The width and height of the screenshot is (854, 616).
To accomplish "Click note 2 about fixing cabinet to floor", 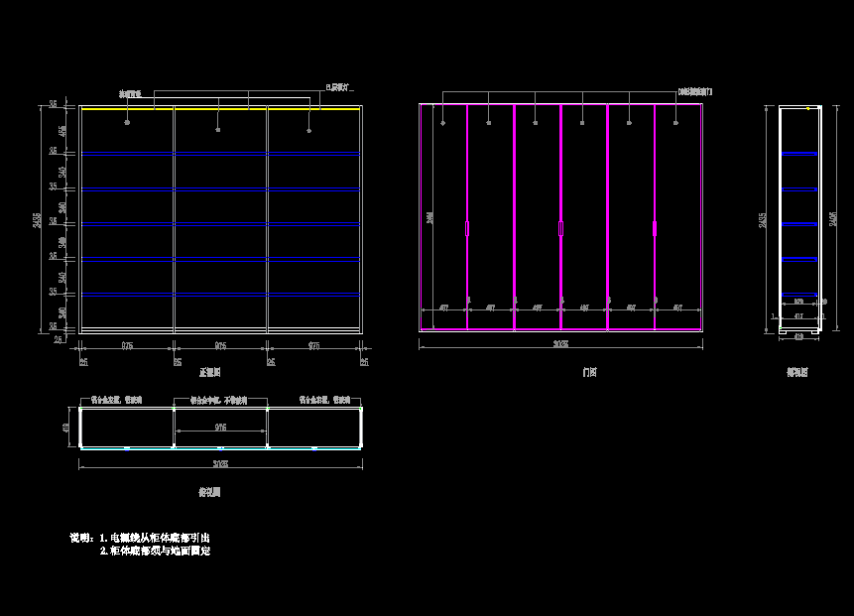I will pos(157,551).
